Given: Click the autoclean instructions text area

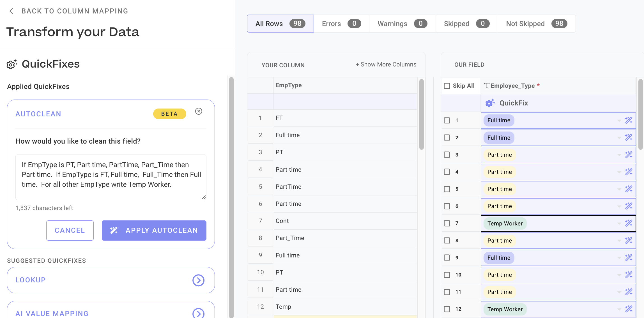Looking at the screenshot, I should click(111, 177).
